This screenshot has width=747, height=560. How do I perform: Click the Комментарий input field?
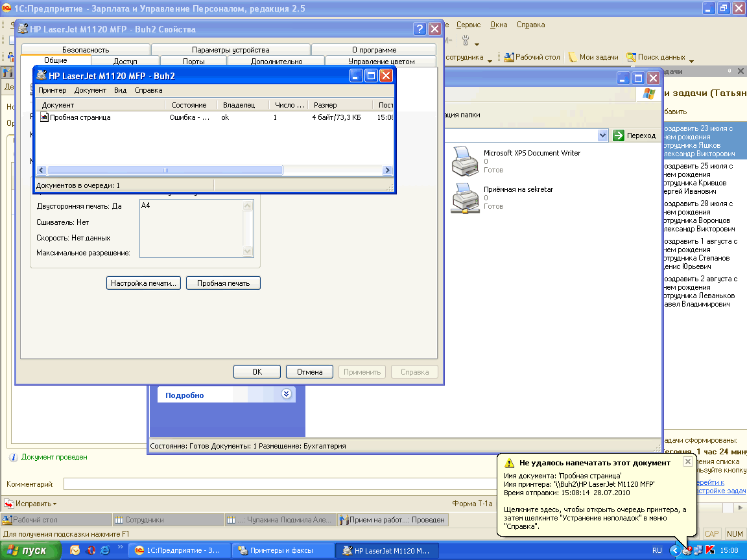280,484
